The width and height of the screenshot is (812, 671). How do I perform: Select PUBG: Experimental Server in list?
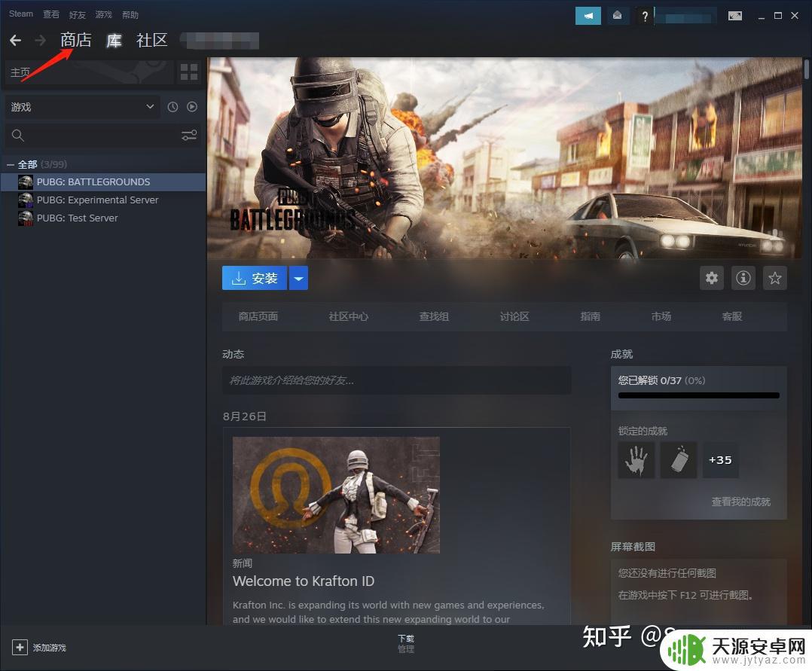pos(103,200)
